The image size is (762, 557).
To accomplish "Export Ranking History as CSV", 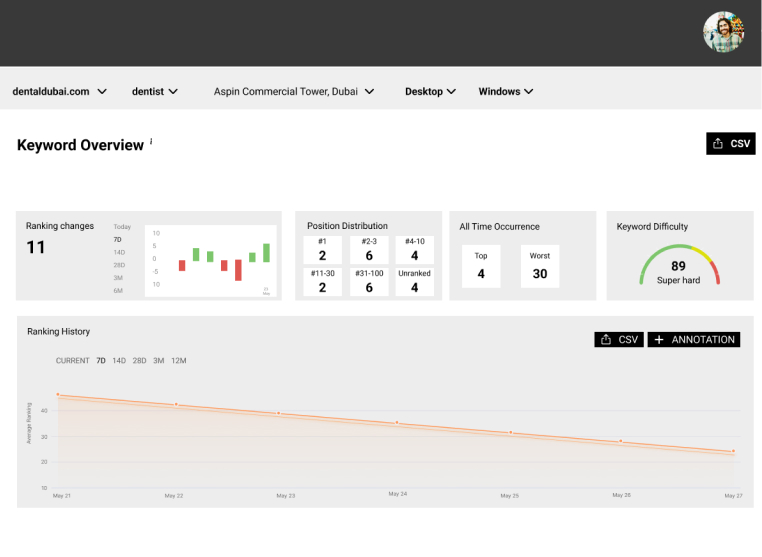I will pos(618,340).
